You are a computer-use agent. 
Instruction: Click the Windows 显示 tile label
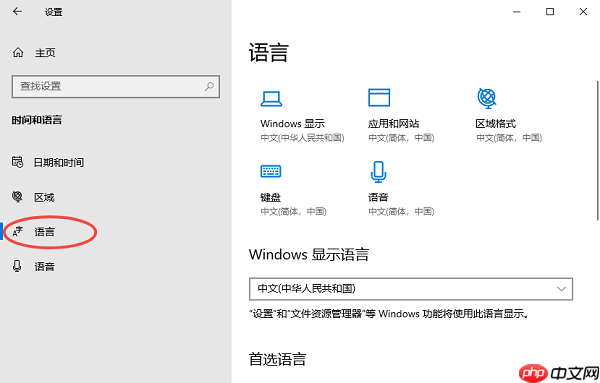[x=292, y=124]
